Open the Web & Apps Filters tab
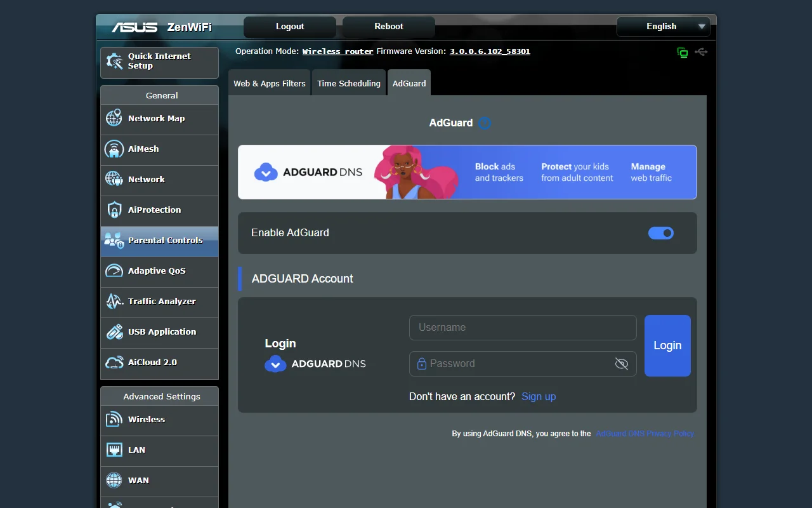Viewport: 812px width, 508px height. click(269, 83)
